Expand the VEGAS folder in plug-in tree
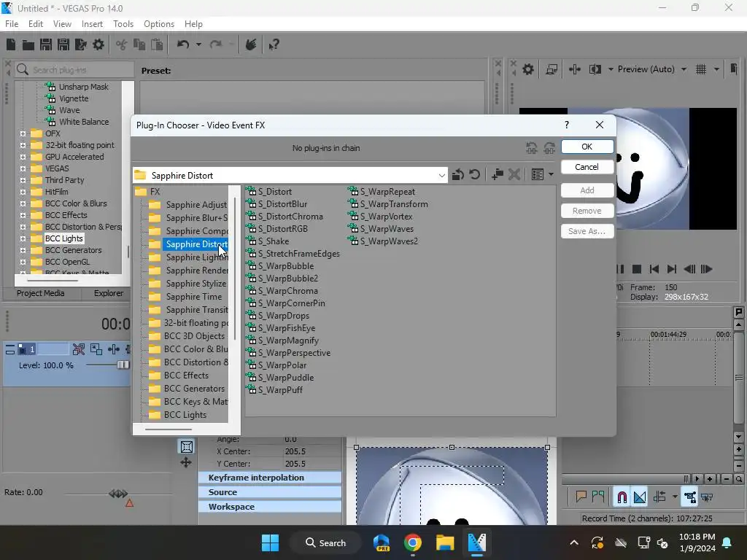Image resolution: width=747 pixels, height=560 pixels. 23,168
